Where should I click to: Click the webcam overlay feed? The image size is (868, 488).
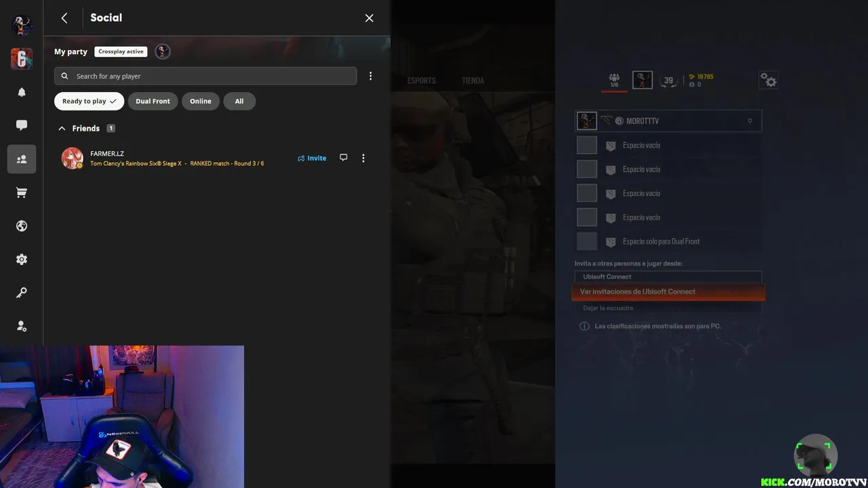coord(122,417)
